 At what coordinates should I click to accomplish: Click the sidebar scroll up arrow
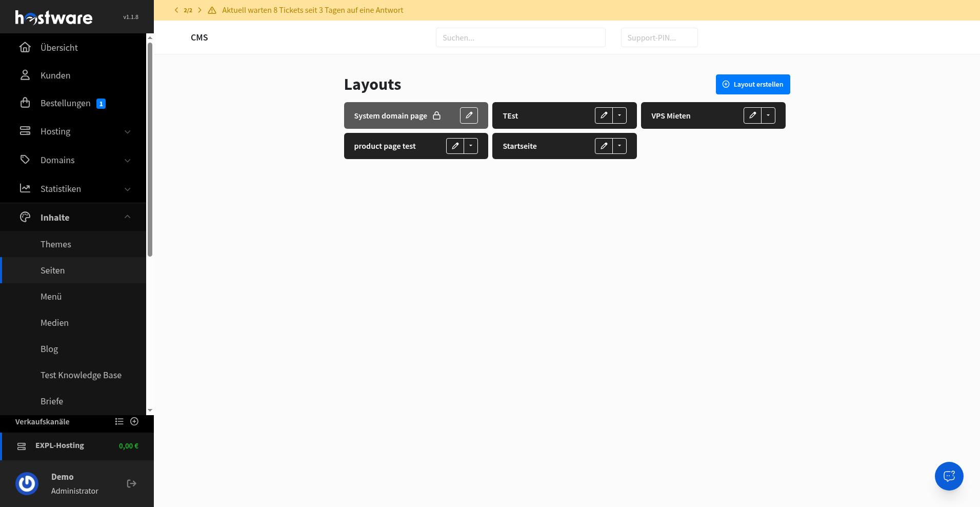(150, 37)
